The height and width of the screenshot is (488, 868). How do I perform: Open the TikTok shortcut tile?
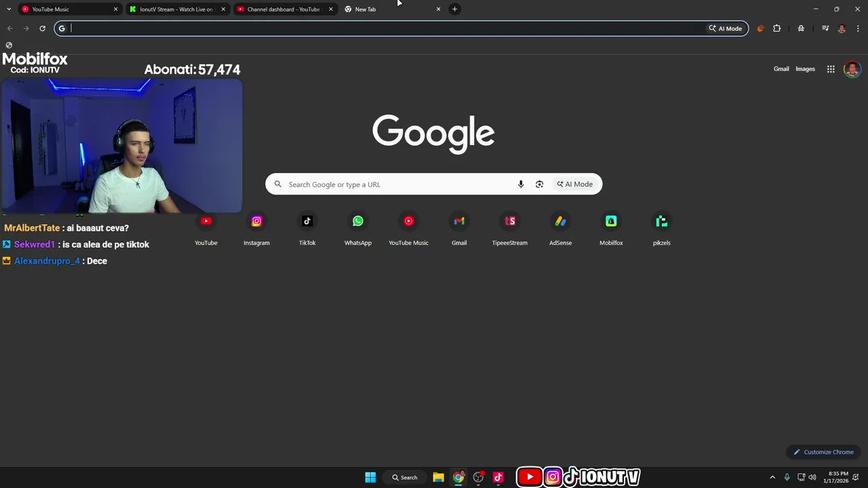point(307,229)
